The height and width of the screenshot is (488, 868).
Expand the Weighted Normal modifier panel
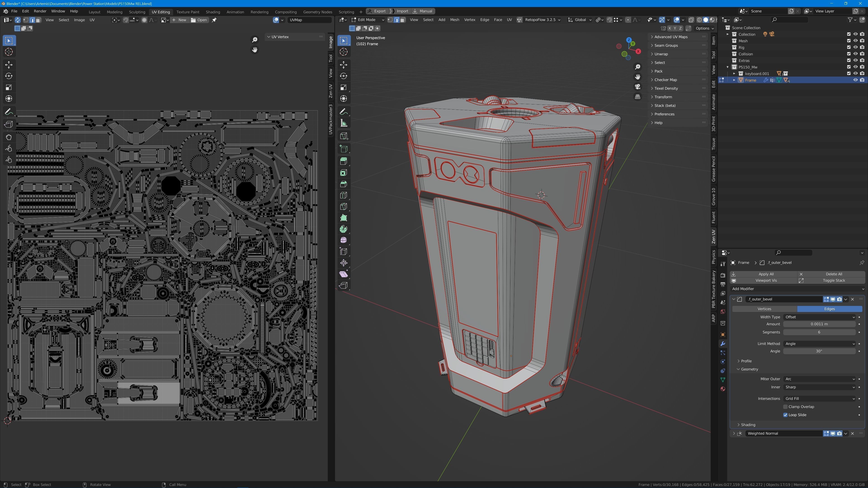(x=734, y=434)
